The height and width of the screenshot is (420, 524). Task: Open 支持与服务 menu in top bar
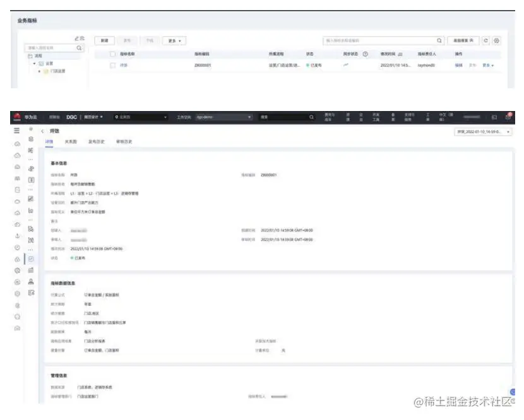[409, 117]
